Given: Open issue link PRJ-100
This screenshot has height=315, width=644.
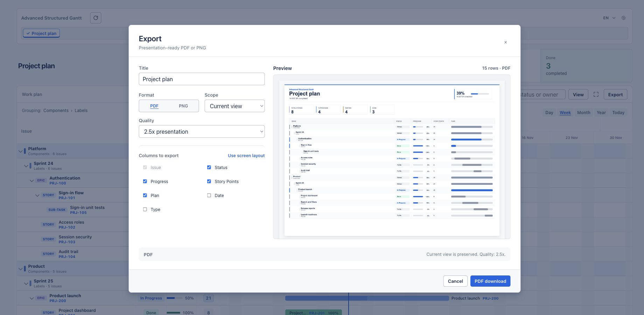Looking at the screenshot, I should [x=58, y=183].
